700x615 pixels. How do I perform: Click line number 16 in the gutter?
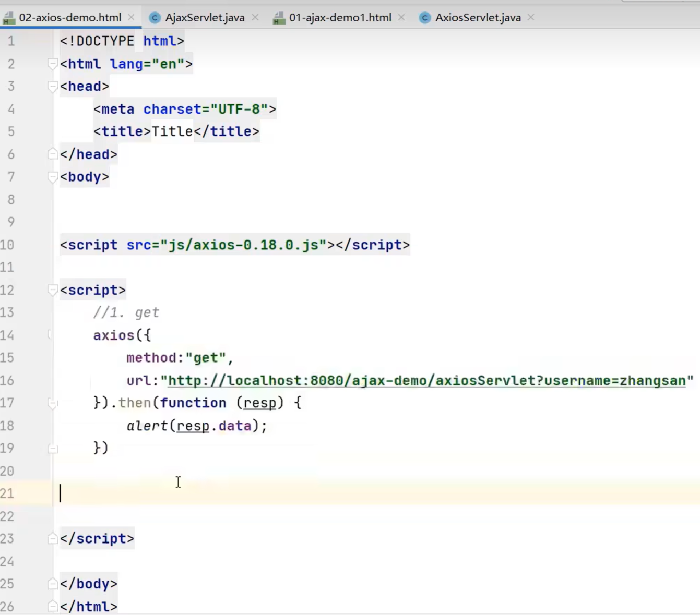pyautogui.click(x=7, y=380)
